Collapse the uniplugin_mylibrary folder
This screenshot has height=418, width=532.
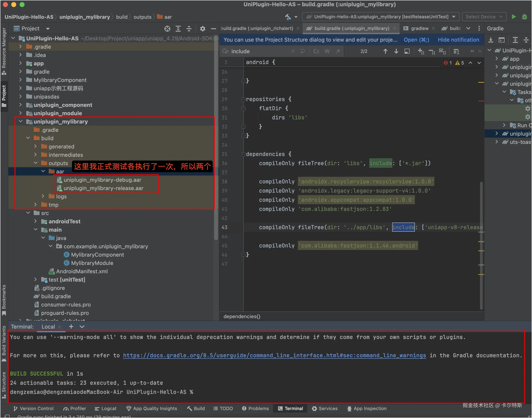(x=21, y=121)
